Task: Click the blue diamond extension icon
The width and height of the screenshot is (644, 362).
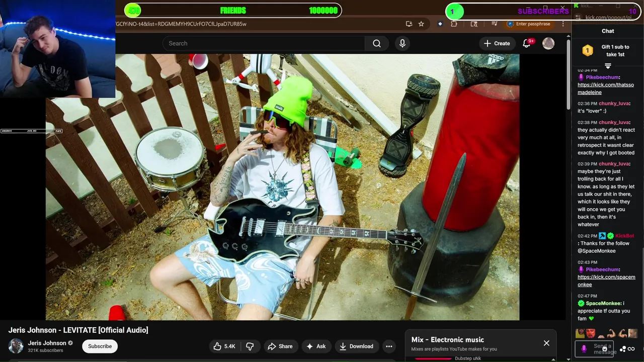Action: coord(440,24)
